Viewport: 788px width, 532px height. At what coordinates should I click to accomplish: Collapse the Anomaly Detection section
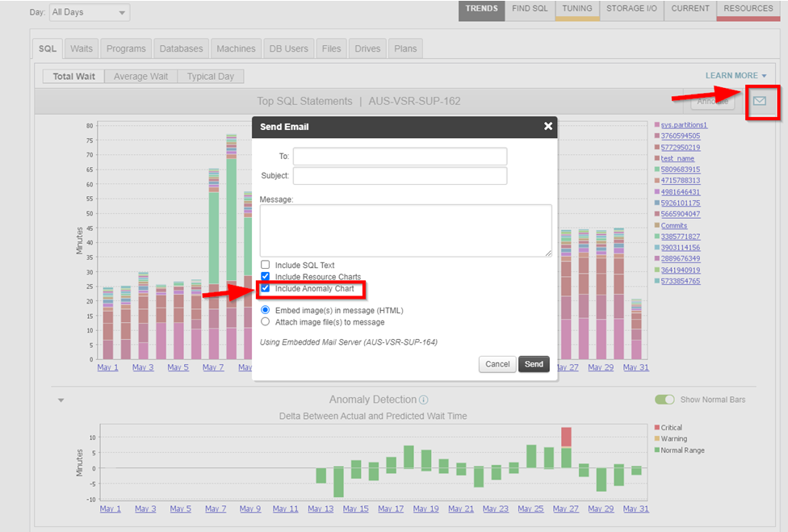[x=61, y=400]
